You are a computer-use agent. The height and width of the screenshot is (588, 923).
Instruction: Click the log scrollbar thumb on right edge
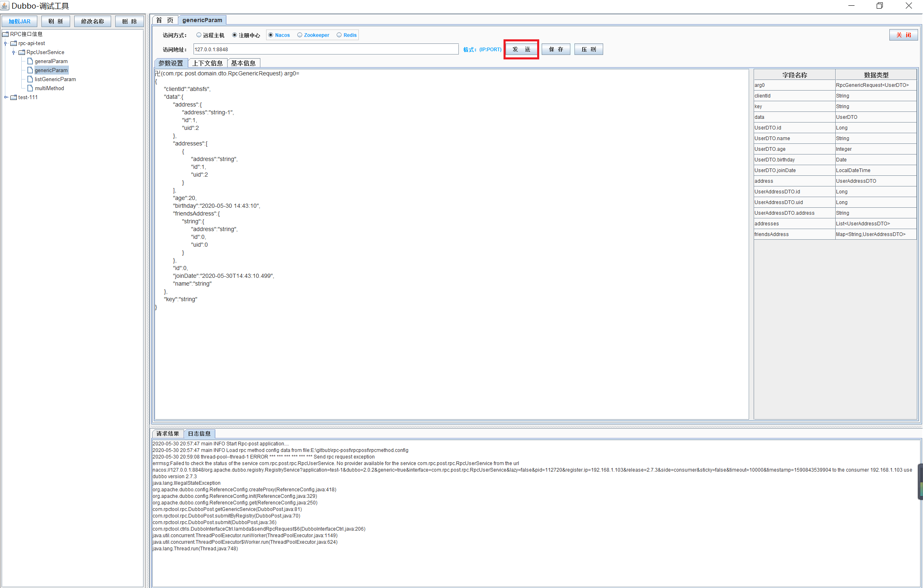(x=921, y=481)
